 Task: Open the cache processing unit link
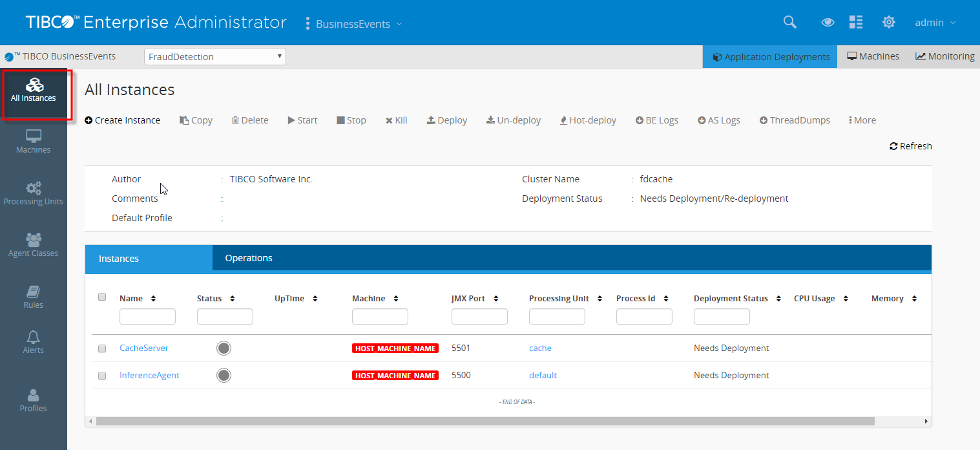(540, 348)
